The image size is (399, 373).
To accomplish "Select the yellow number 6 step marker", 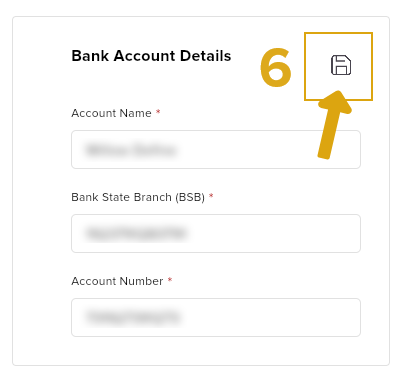I will click(x=275, y=68).
